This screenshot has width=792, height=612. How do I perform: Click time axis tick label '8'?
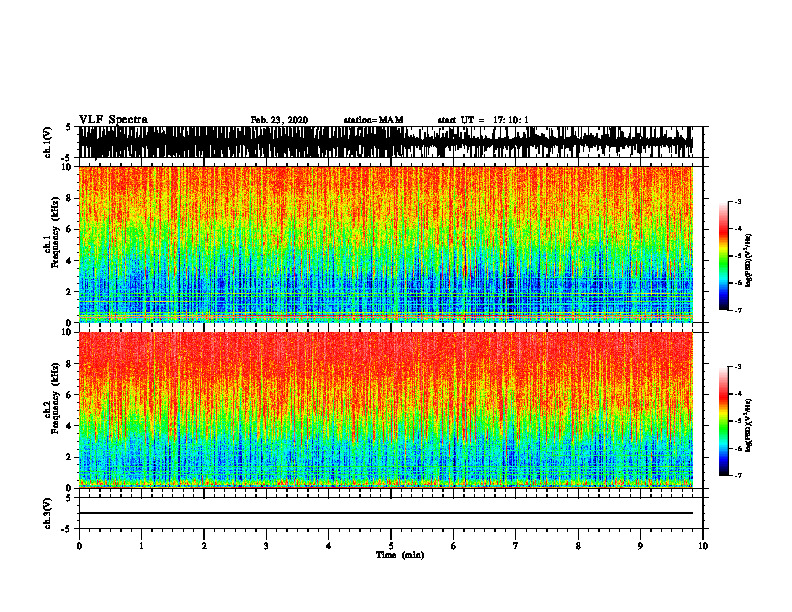pos(578,546)
